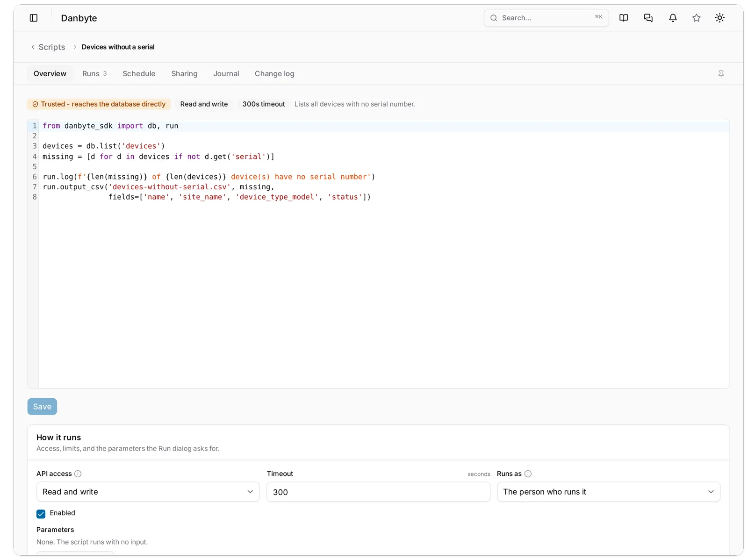Click the Timeout label
Viewport: 748px width, 560px height.
280,474
